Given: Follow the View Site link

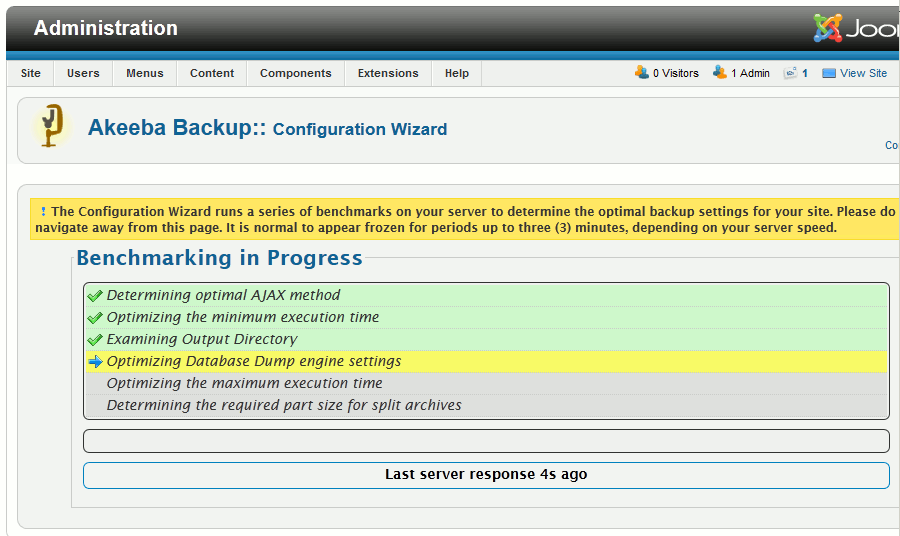Looking at the screenshot, I should [x=863, y=73].
